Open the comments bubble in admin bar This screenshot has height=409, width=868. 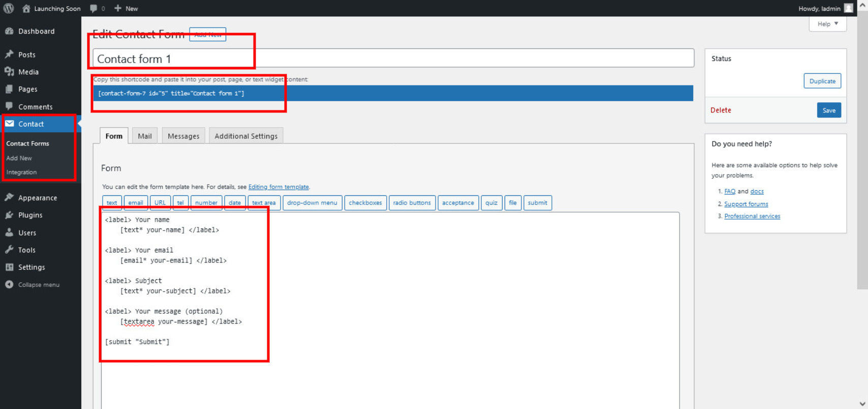point(94,8)
